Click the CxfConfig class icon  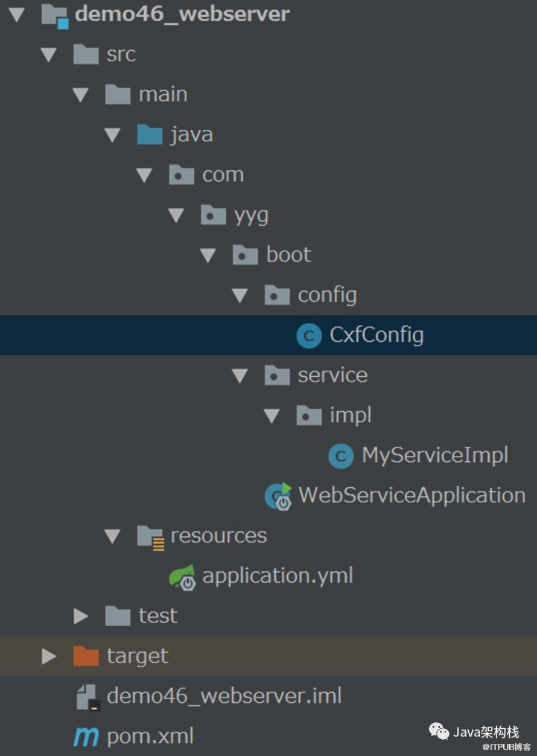coord(309,335)
